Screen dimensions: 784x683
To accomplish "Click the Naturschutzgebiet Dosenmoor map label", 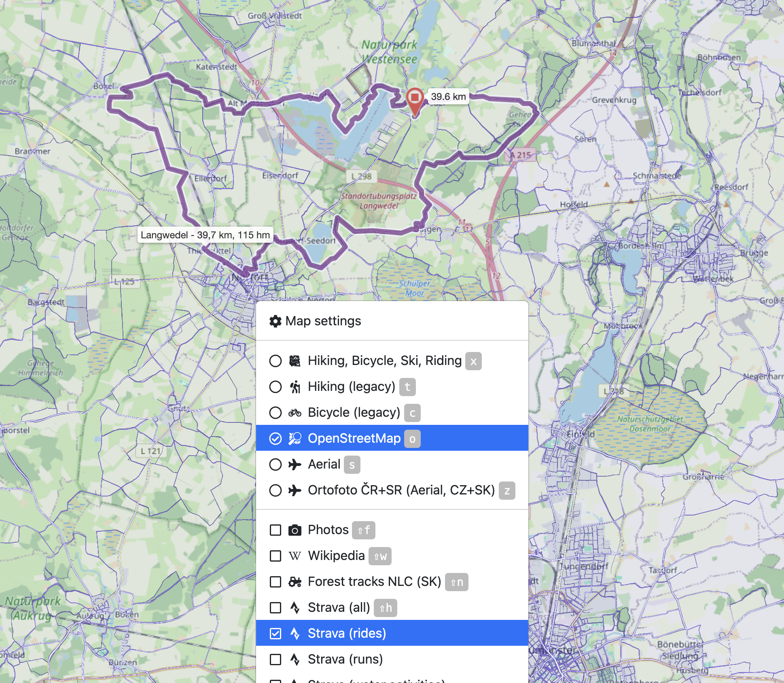I will pyautogui.click(x=650, y=424).
